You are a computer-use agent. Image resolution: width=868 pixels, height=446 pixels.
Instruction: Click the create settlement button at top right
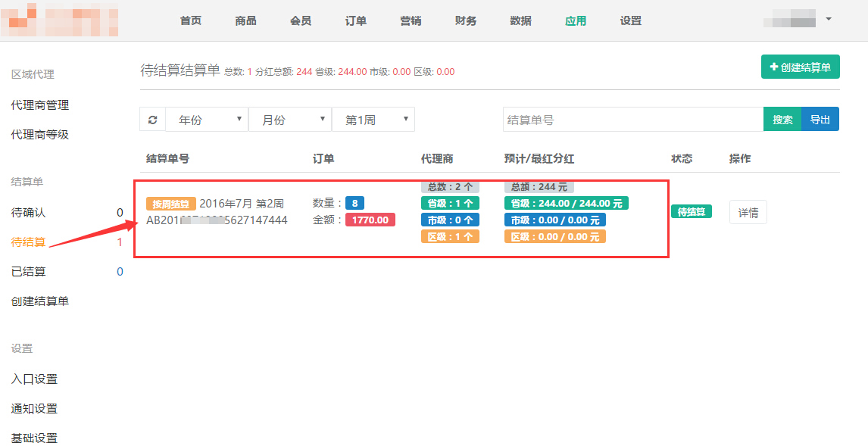[800, 67]
